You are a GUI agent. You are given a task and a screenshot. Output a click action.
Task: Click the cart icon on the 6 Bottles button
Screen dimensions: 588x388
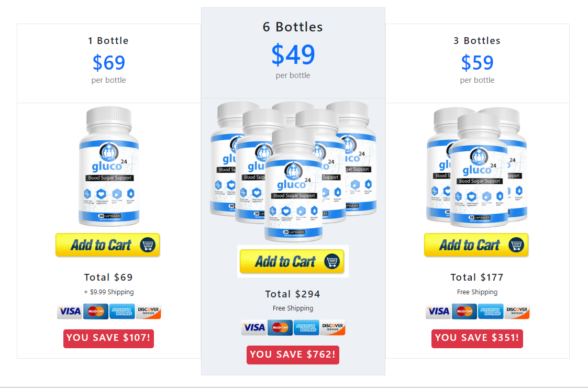(x=332, y=261)
